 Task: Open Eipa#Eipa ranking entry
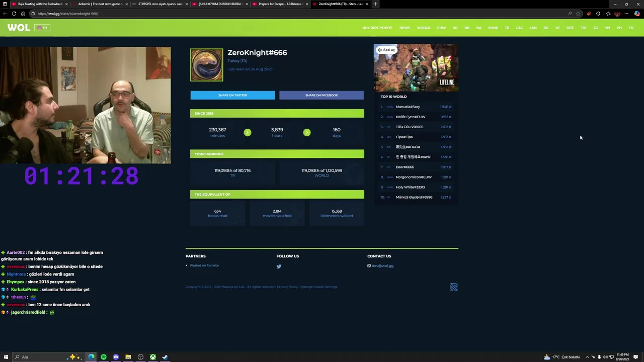pos(404,137)
